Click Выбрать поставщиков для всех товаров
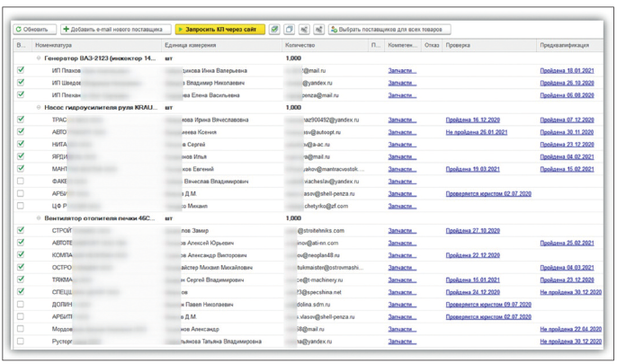Viewport: 617px width, 364px height. click(x=389, y=29)
